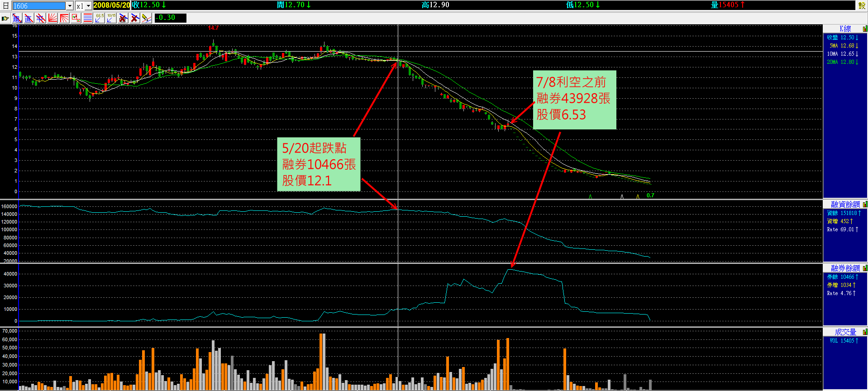Select the vertical line (直) drawing tool
Viewport: 868px width, 391px height.
pos(29,18)
